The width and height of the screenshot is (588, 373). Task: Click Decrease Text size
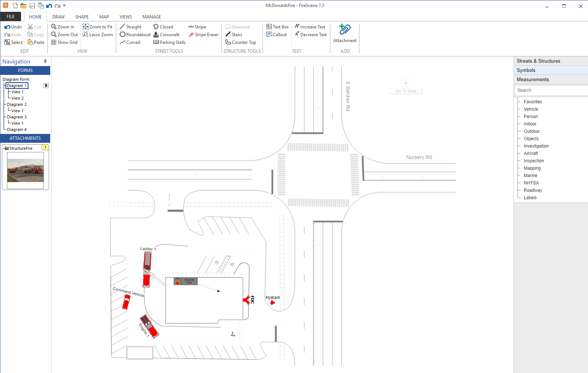pos(311,35)
